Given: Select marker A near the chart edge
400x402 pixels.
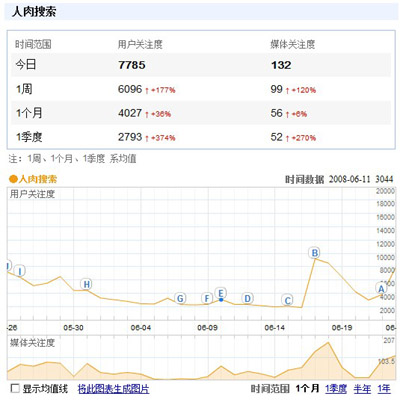Looking at the screenshot, I should (381, 288).
